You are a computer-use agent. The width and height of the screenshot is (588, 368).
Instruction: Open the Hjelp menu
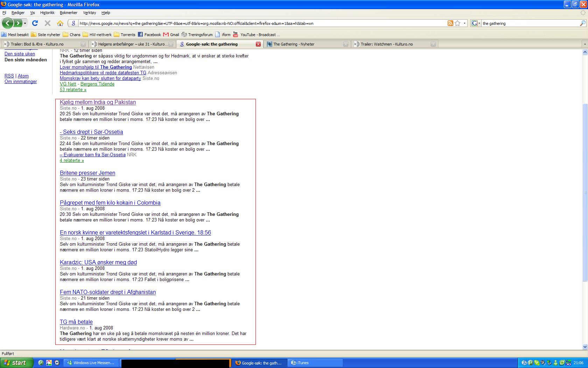tap(106, 13)
